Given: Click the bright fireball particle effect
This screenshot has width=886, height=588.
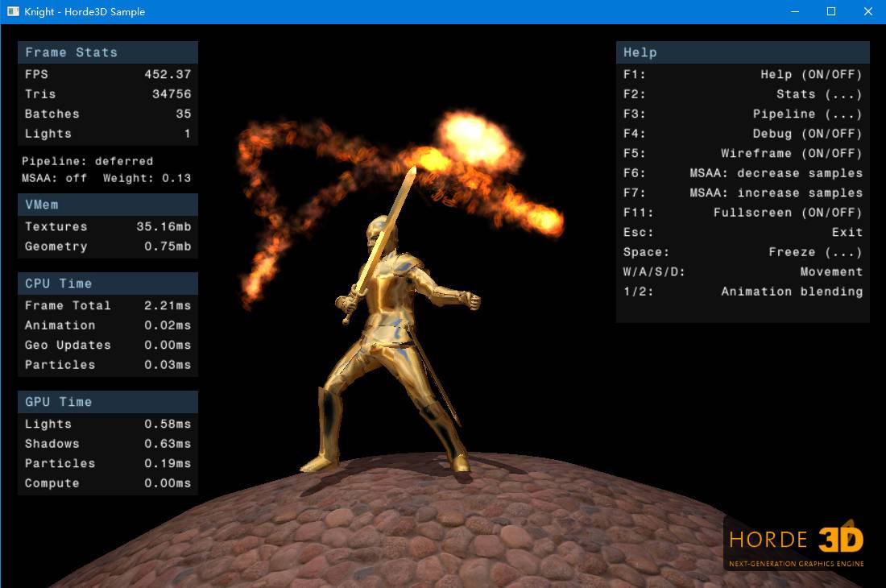Looking at the screenshot, I should point(475,139).
